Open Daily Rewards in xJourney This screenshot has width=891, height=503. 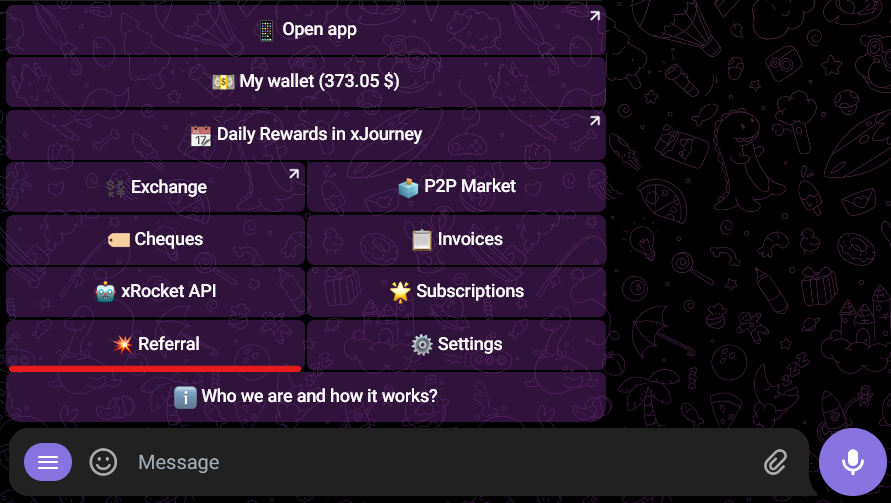click(x=306, y=134)
